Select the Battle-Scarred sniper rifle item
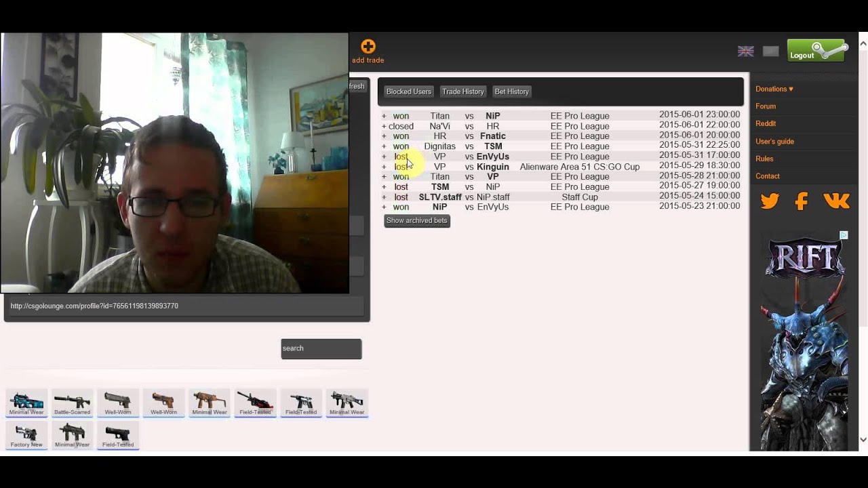 pos(72,403)
